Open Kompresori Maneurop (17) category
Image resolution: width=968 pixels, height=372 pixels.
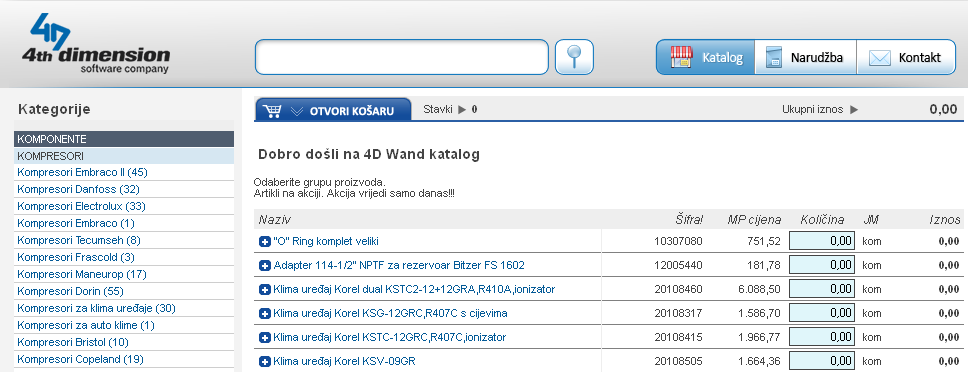(82, 274)
